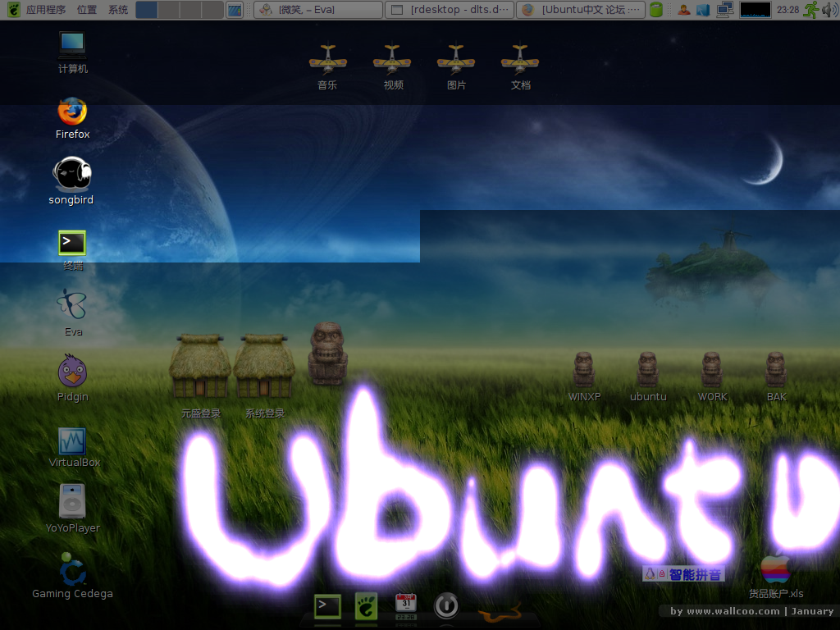Click the power button in the dock
The width and height of the screenshot is (840, 630).
445,606
